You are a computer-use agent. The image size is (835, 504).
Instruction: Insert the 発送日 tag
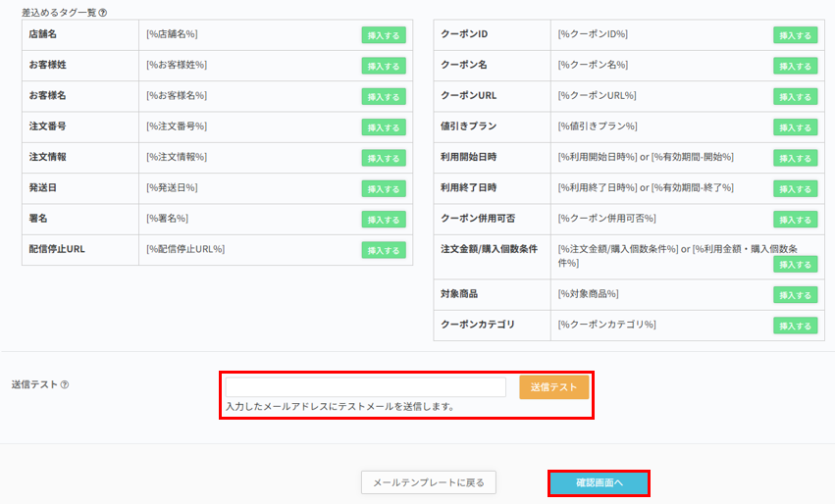(x=383, y=188)
